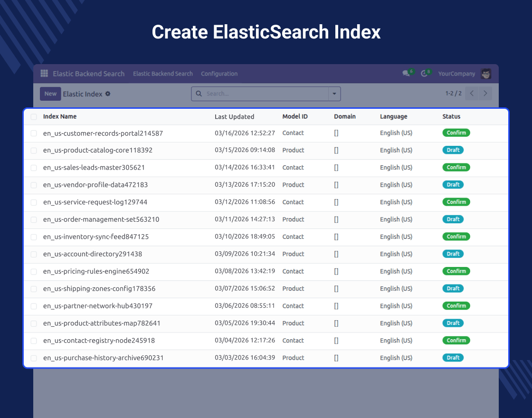
Task: Click the user avatar picture
Action: point(486,74)
